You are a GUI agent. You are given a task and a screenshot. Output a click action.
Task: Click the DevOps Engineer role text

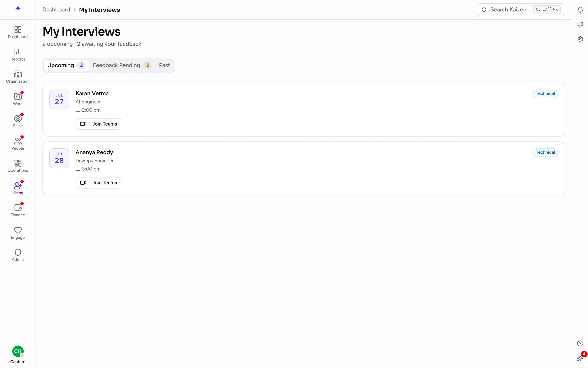95,161
